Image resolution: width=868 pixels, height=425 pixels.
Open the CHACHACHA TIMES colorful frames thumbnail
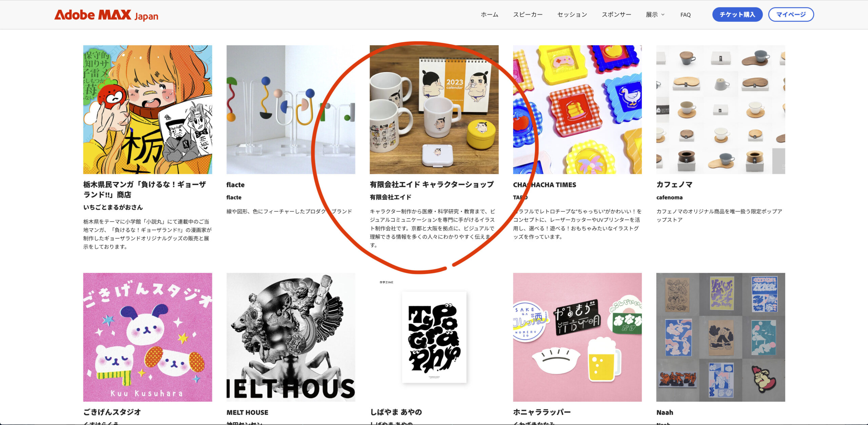coord(577,110)
